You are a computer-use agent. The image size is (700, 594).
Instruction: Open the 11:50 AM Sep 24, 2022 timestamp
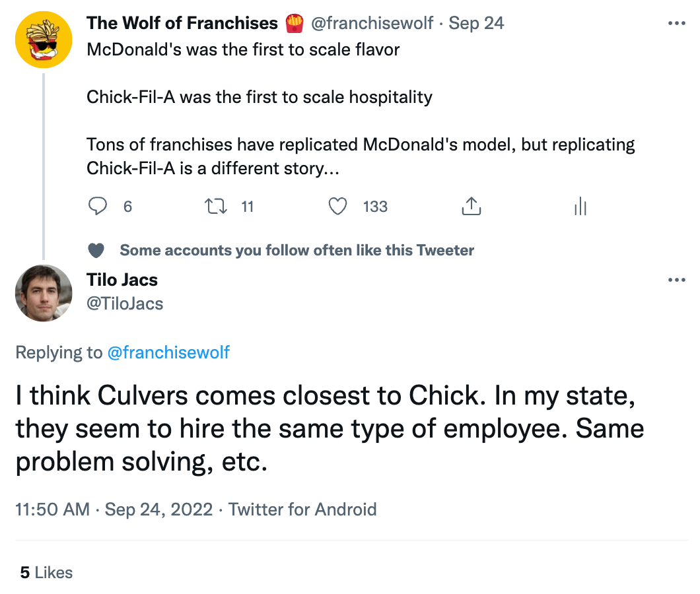tap(114, 510)
